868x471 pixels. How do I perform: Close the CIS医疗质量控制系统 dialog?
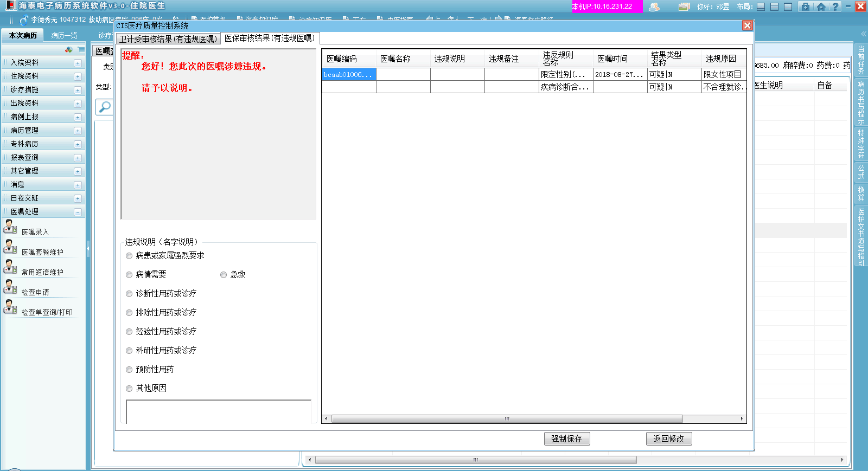(748, 25)
